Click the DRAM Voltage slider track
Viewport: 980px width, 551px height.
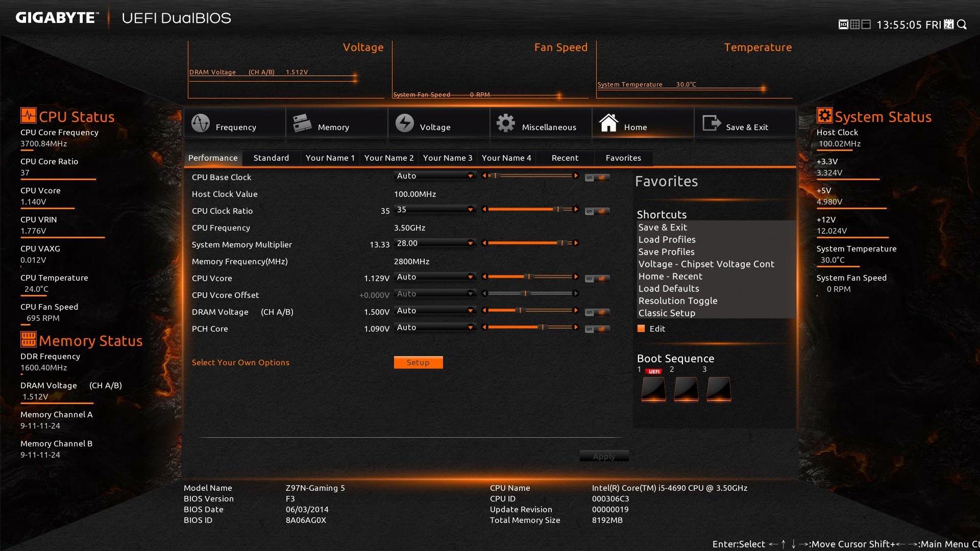coord(530,310)
